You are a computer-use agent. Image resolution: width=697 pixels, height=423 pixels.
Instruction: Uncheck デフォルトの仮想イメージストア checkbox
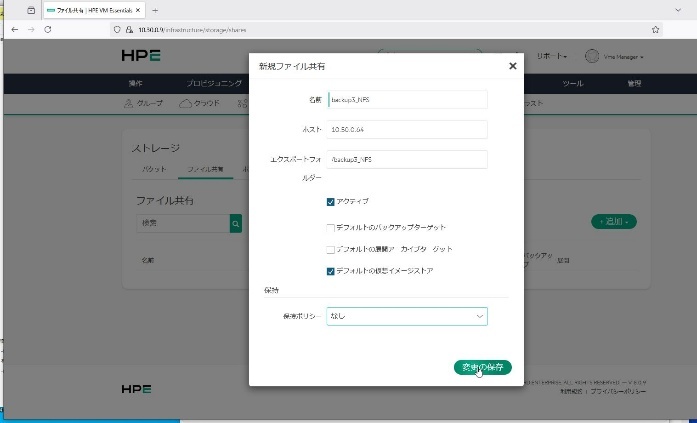coord(331,270)
